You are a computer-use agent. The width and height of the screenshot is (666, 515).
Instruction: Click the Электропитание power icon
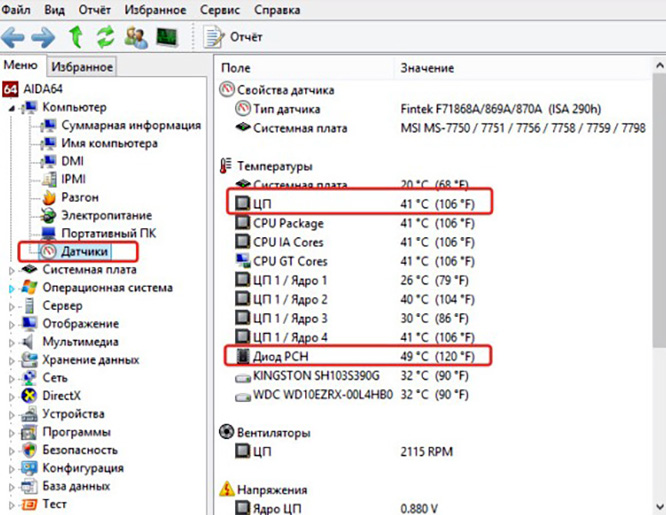(x=48, y=215)
